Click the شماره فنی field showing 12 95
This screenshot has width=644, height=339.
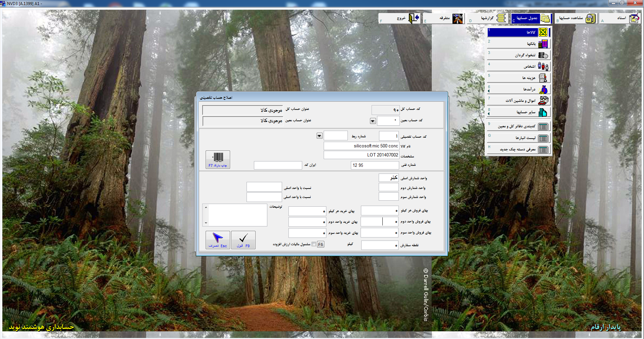(x=375, y=165)
